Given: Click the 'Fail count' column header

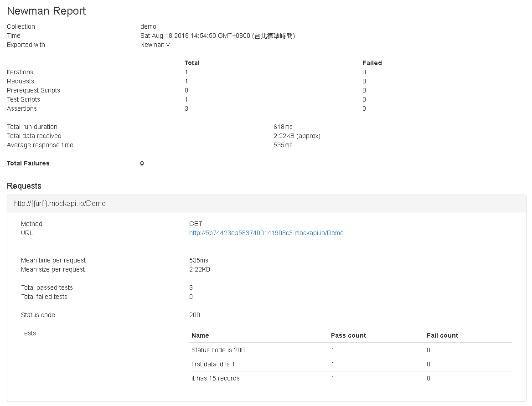Looking at the screenshot, I should (x=443, y=335).
